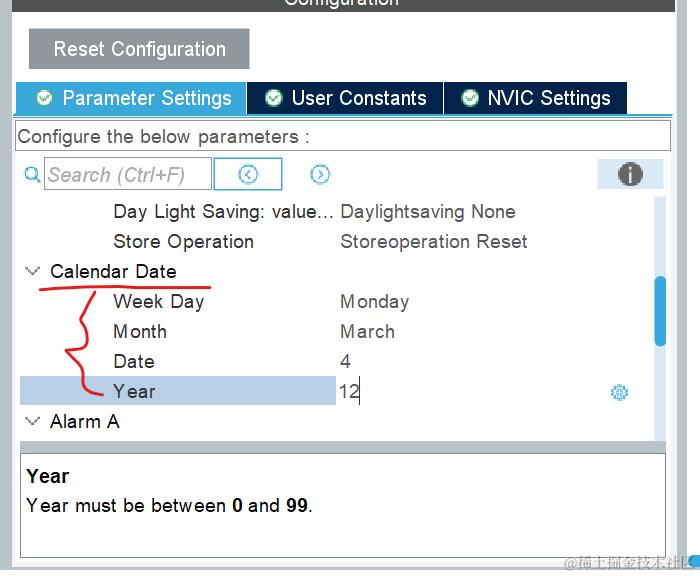700x576 pixels.
Task: Click the Search (Ctrl+F) field
Action: (x=128, y=174)
